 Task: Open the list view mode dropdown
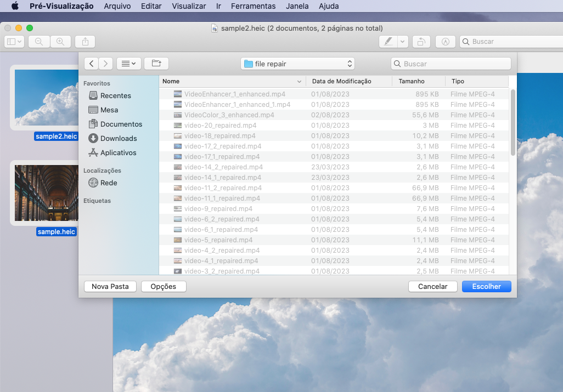[x=129, y=64]
